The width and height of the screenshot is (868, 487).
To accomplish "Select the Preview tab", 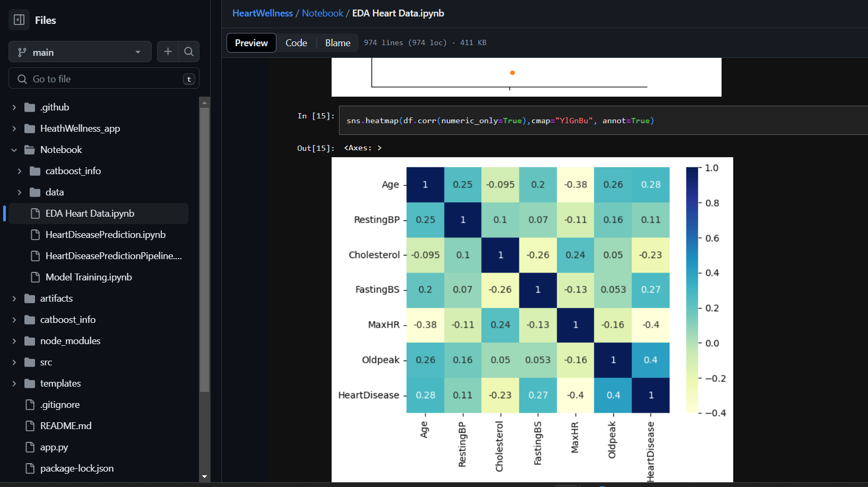I will click(x=251, y=43).
